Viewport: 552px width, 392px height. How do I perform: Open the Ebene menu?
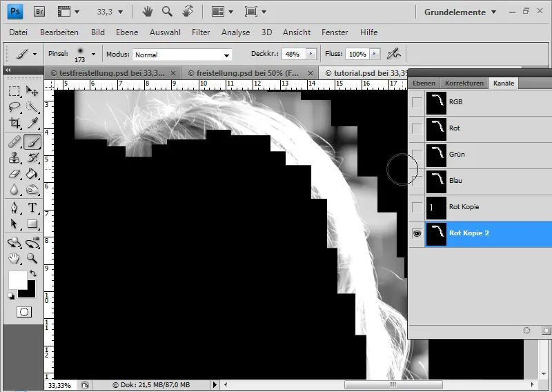tap(127, 32)
